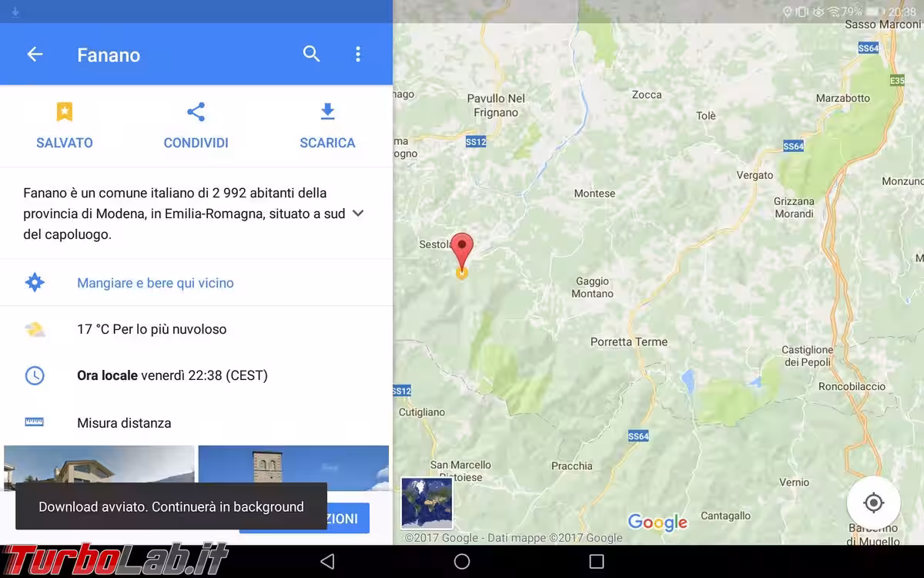924x578 pixels.
Task: Switch to satellite view with globe thumbnail
Action: 427,503
